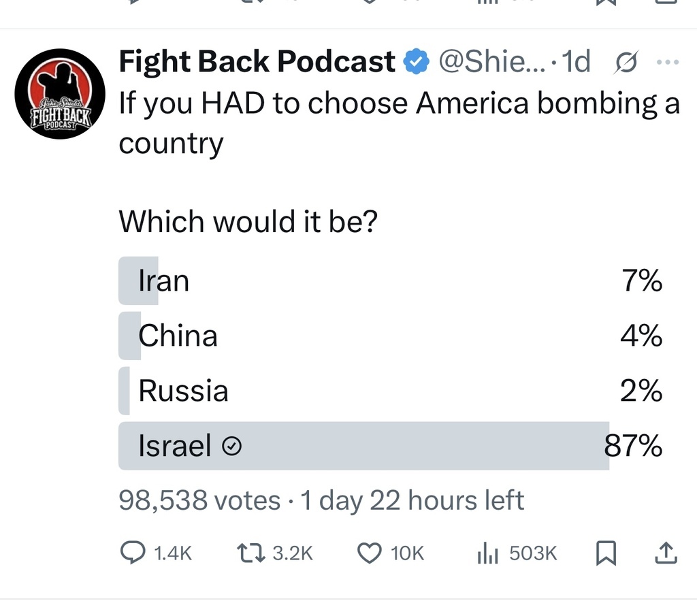697x616 pixels.
Task: Open the 1d timestamp link
Action: (576, 61)
